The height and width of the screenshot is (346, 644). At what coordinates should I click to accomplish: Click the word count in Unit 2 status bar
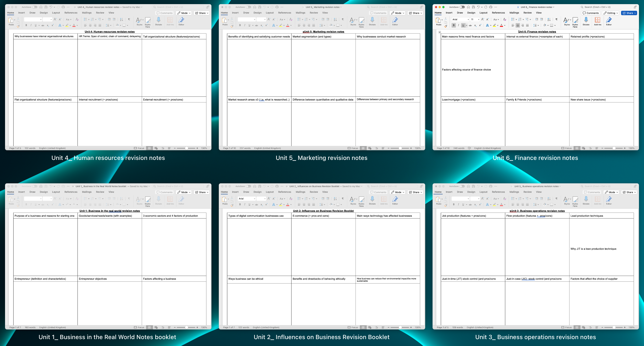point(244,327)
